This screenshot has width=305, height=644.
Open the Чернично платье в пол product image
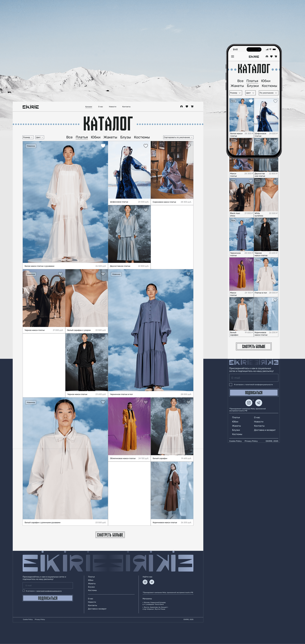[x=151, y=330]
